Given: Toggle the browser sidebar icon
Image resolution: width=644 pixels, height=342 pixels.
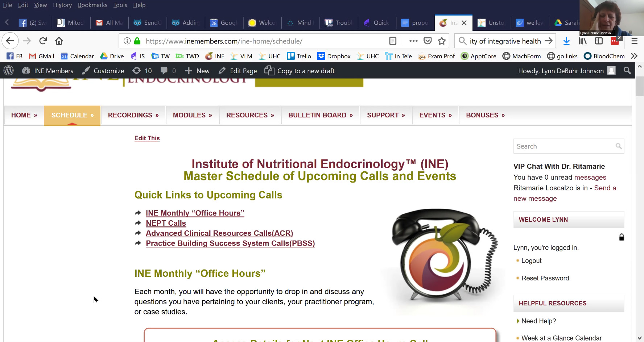Looking at the screenshot, I should [x=599, y=41].
